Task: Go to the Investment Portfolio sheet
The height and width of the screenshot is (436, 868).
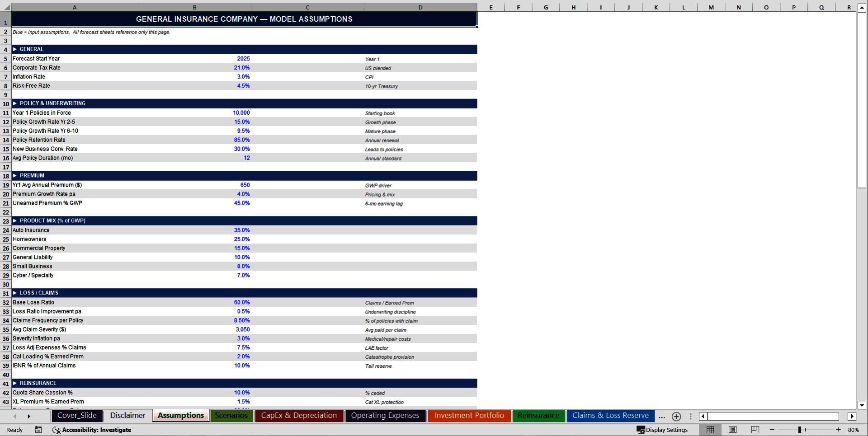Action: pos(469,415)
